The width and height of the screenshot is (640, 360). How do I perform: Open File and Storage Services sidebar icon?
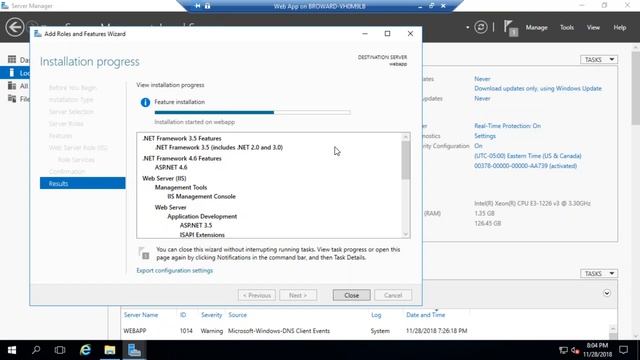(12, 99)
